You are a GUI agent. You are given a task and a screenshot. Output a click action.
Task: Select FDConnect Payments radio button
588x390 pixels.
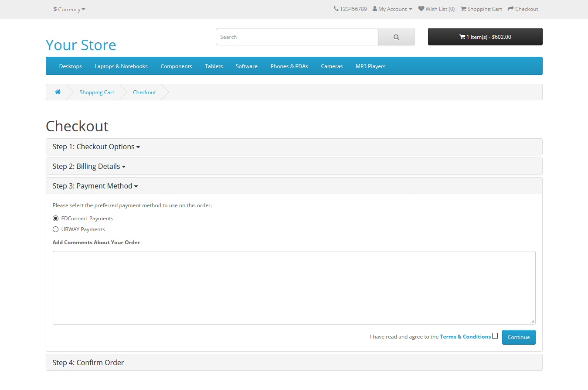pos(55,219)
